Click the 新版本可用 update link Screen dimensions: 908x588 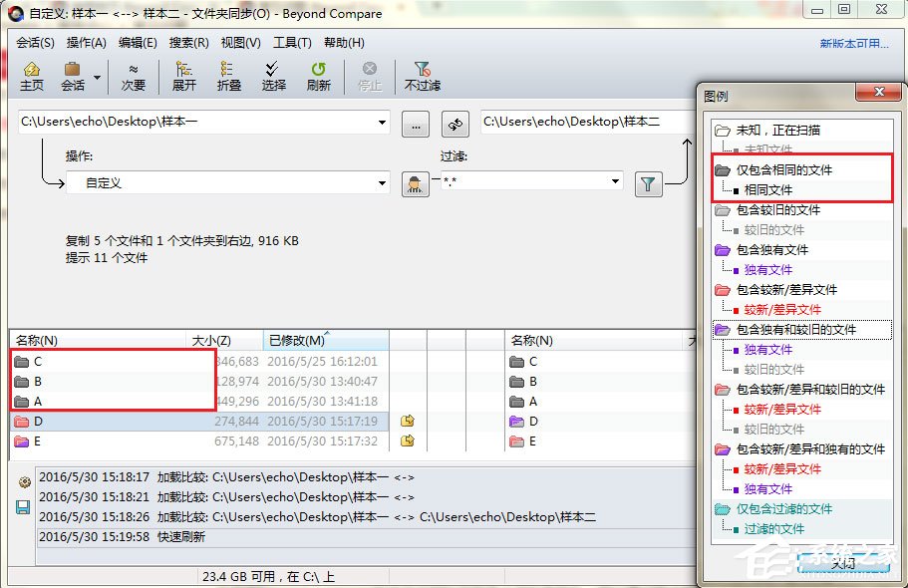[852, 43]
